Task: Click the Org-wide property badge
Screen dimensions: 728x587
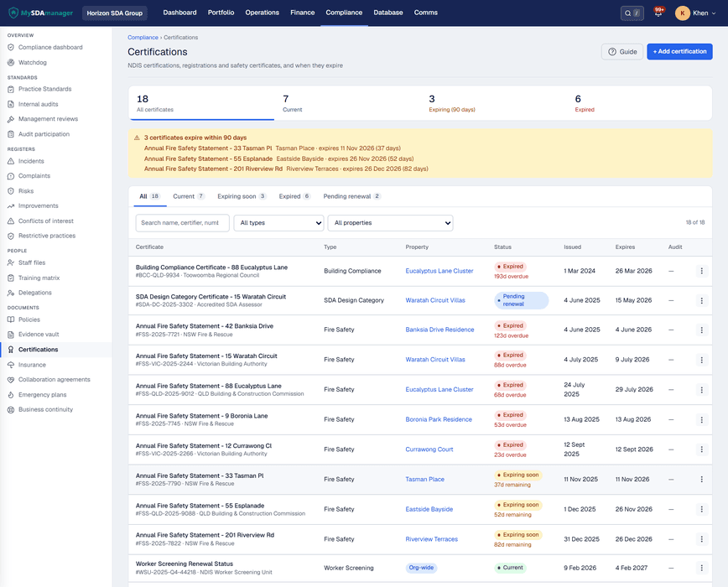Action: pos(421,568)
